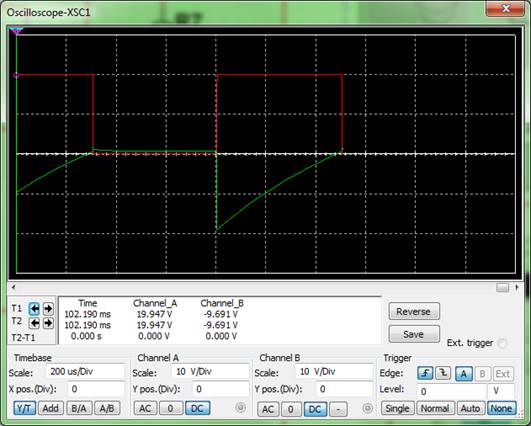Click waveform scrollbar left arrow
531x426 pixels.
click(13, 287)
